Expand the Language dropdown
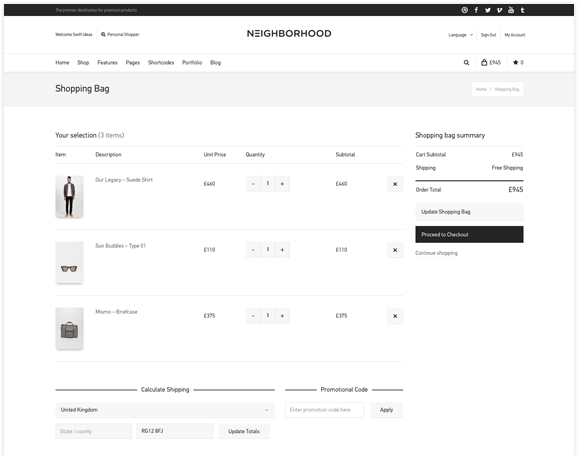 click(460, 35)
